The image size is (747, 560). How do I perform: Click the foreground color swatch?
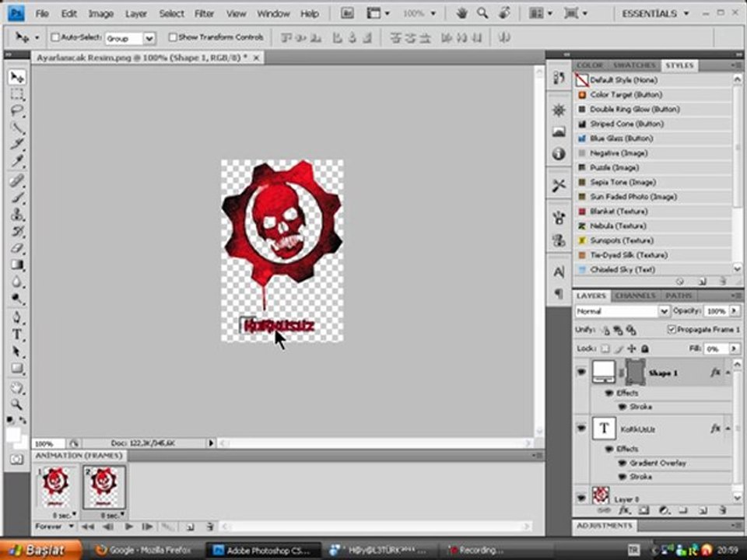[13, 434]
